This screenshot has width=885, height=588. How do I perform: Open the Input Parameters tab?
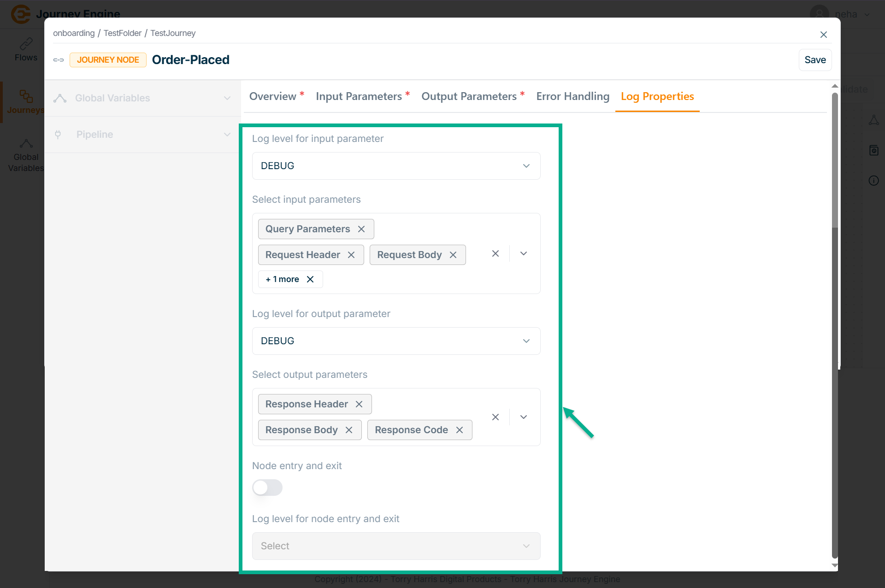(x=359, y=96)
